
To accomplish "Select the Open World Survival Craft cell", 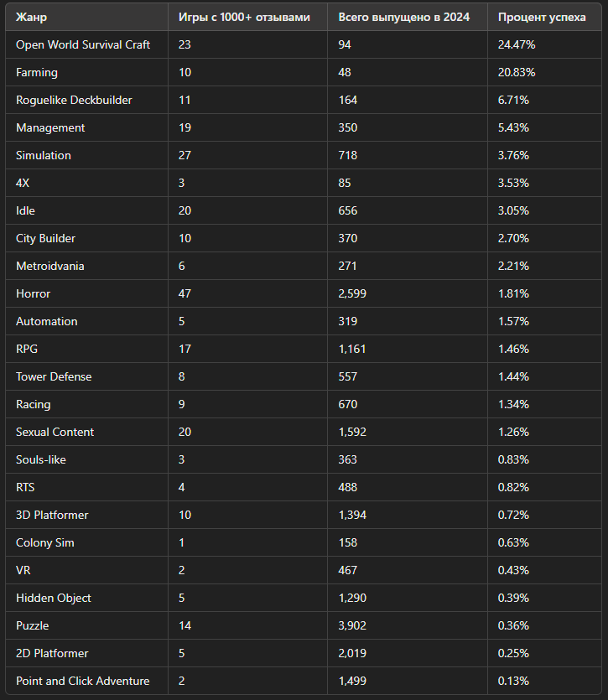I will 83,44.
